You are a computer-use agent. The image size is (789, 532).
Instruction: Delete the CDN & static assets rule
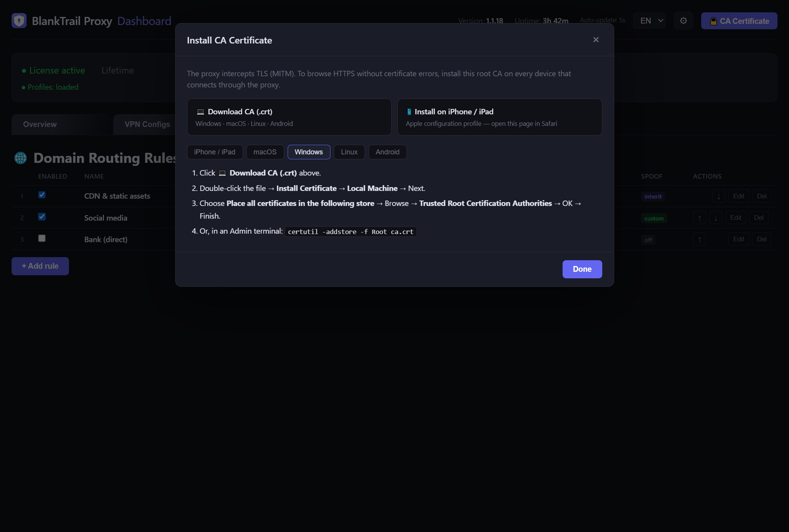coord(762,196)
